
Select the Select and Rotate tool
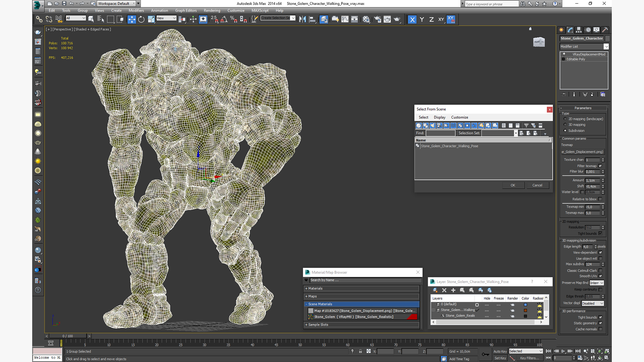coord(141,19)
